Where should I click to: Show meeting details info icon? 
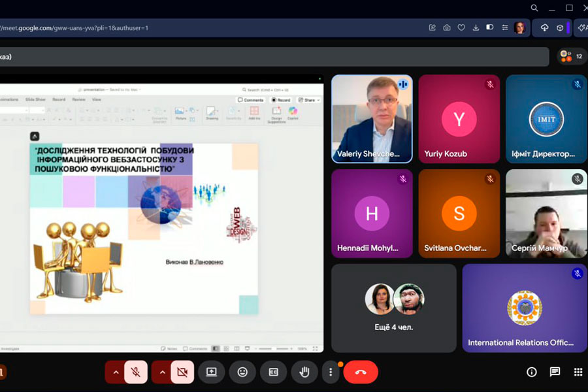pos(532,372)
